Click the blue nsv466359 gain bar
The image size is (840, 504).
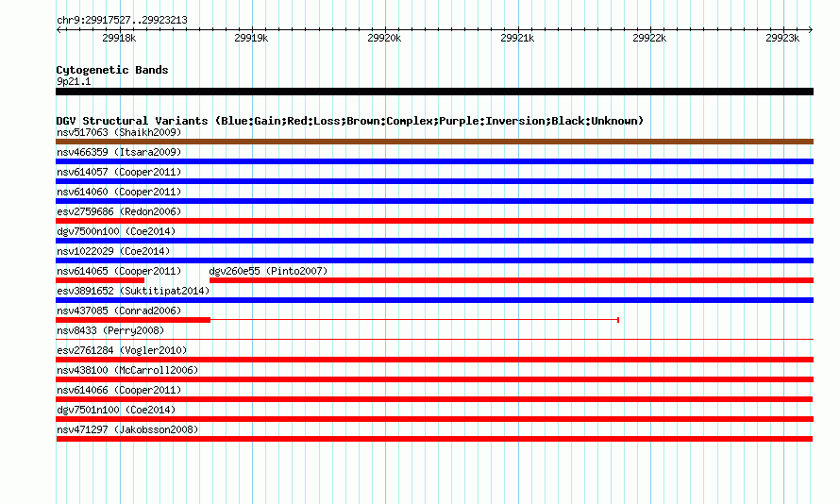[x=434, y=161]
